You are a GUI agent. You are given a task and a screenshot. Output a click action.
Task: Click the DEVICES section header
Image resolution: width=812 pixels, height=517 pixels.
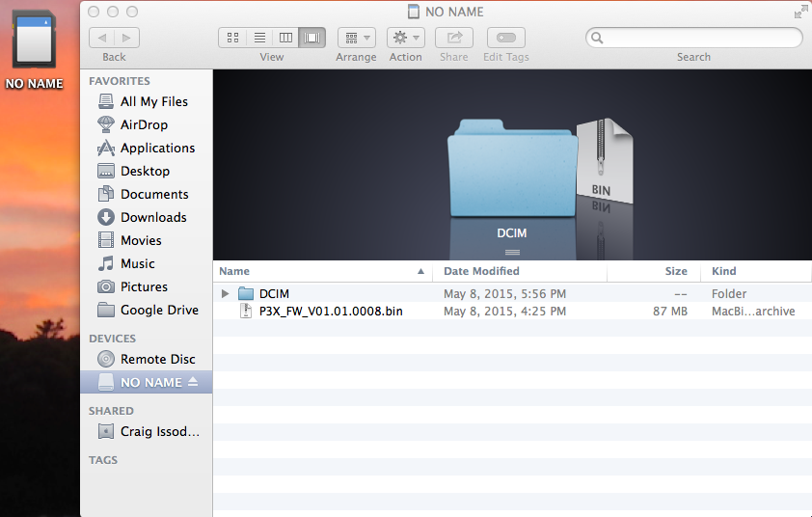[112, 339]
